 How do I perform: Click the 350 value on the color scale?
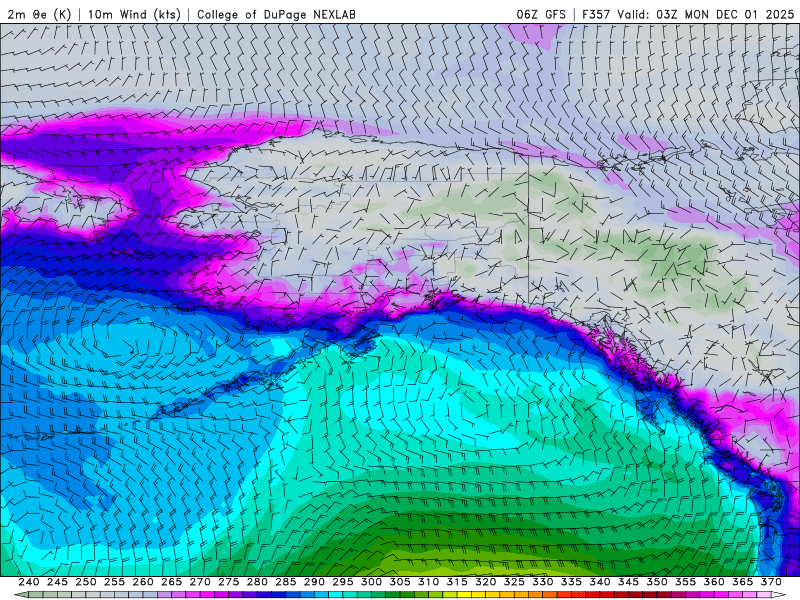click(657, 582)
